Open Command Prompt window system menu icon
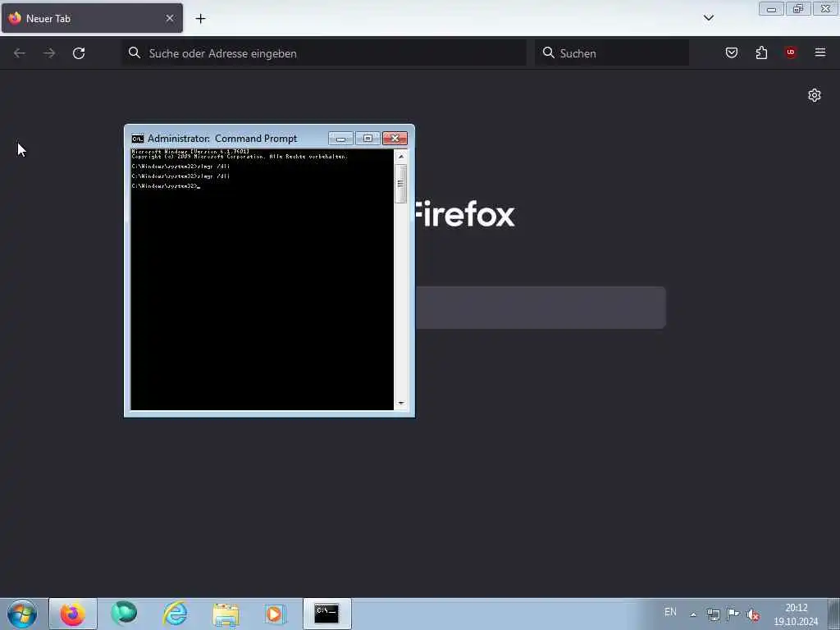Viewport: 840px width, 630px height. [138, 139]
